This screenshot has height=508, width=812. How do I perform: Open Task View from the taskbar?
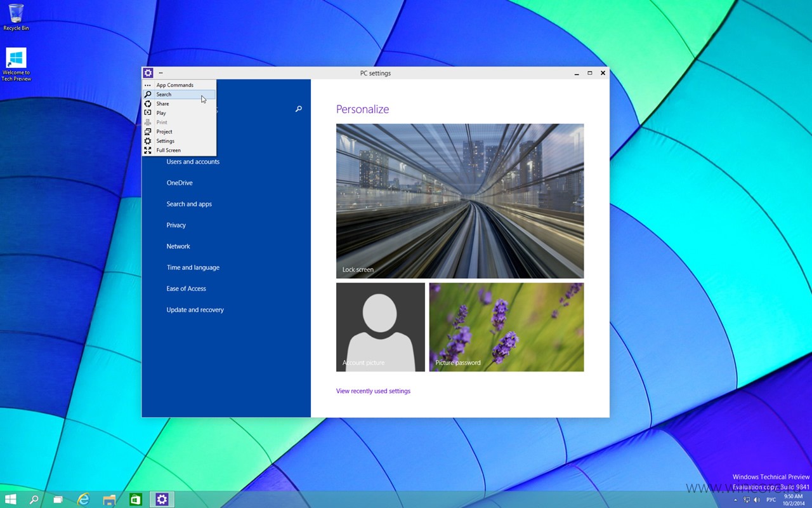tap(58, 500)
